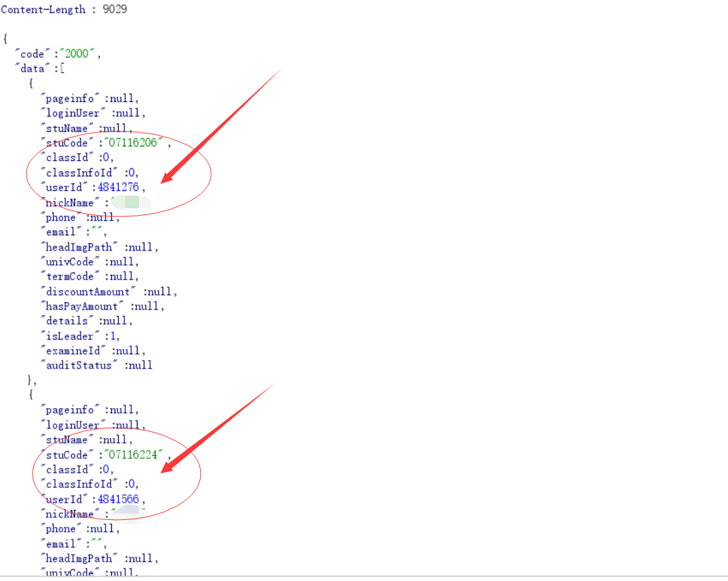
Task: Click the "Content-Length : 9029" header line
Action: pyautogui.click(x=64, y=9)
